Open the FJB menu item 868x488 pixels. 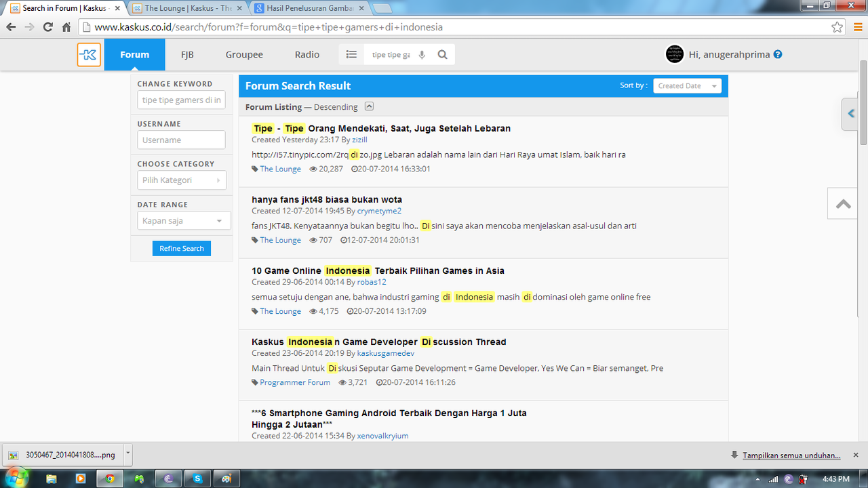click(187, 55)
